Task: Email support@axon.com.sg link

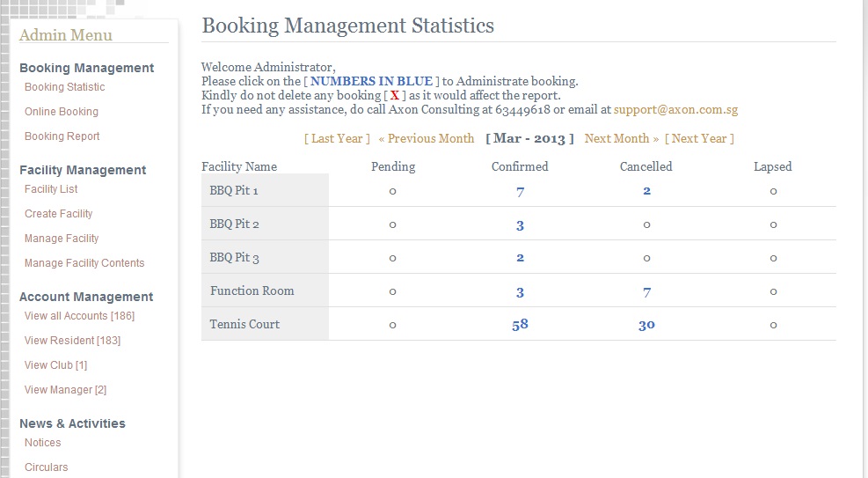Action: click(675, 110)
